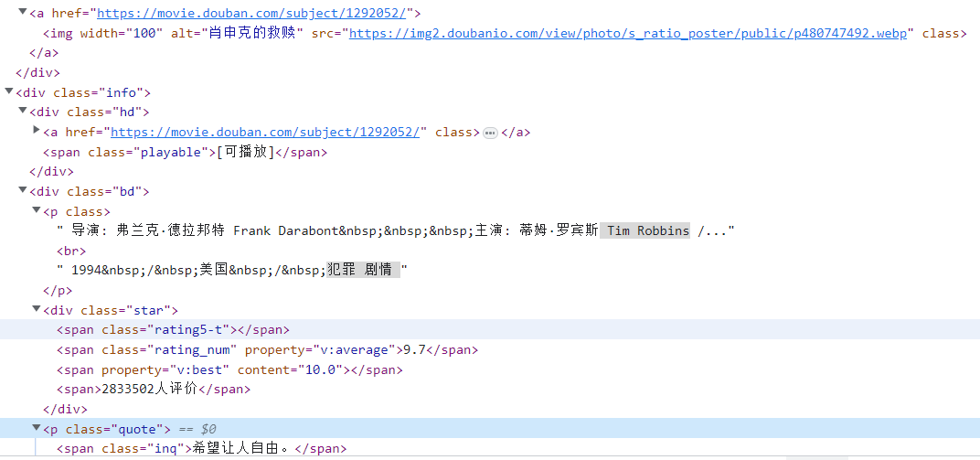980x460 pixels.
Task: Click the [可播放] text
Action: pos(246,152)
